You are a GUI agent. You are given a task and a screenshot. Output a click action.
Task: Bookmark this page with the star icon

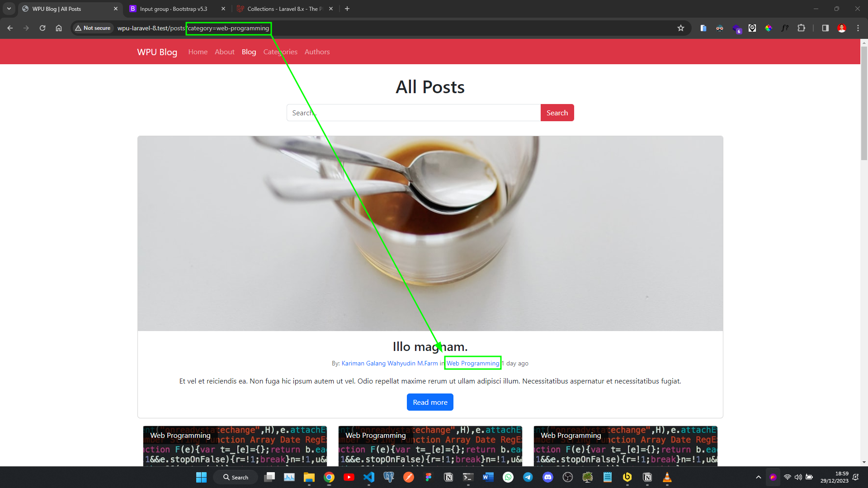point(681,28)
